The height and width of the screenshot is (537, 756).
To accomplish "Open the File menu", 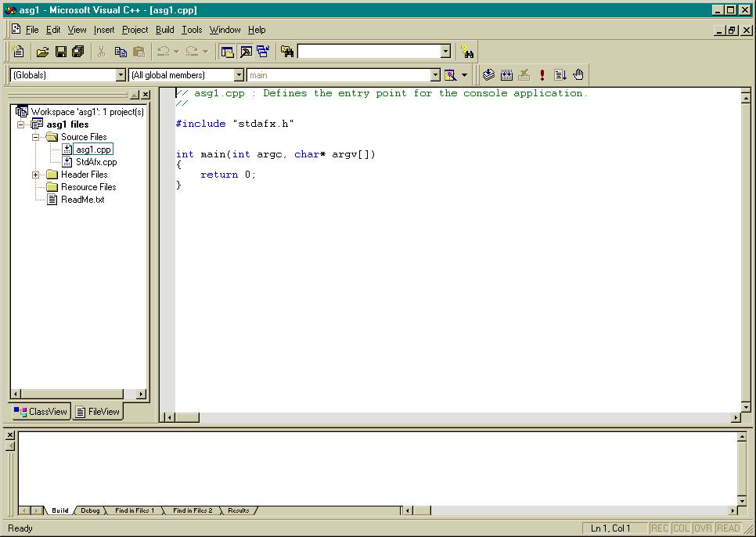I will coord(32,30).
